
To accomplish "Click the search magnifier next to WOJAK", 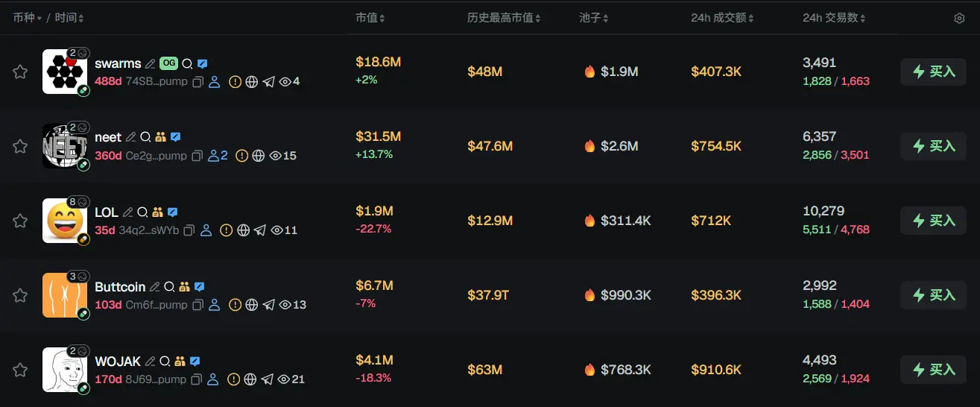I will [165, 362].
